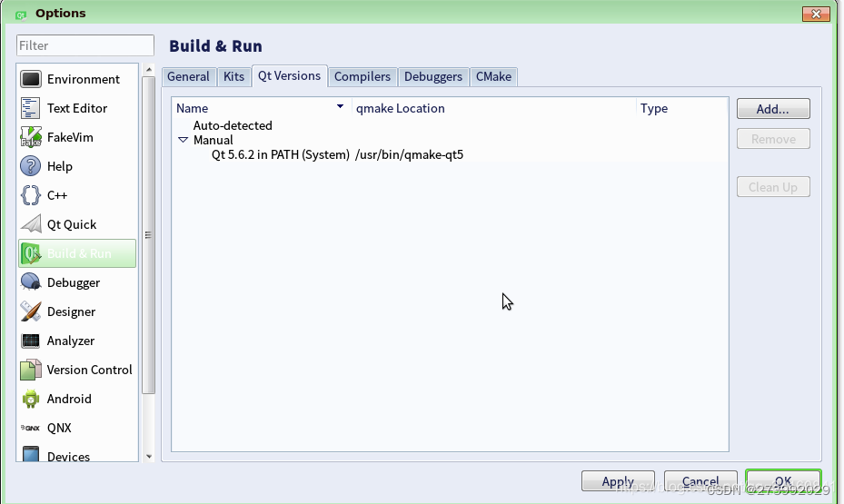This screenshot has width=844, height=504.
Task: Open the Compilers tab
Action: (x=362, y=77)
